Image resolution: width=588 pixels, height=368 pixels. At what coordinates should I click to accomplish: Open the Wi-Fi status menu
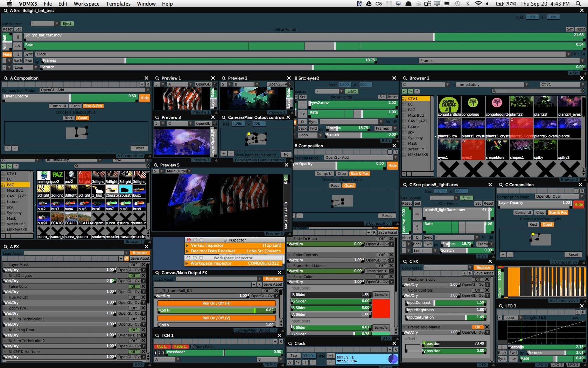478,4
